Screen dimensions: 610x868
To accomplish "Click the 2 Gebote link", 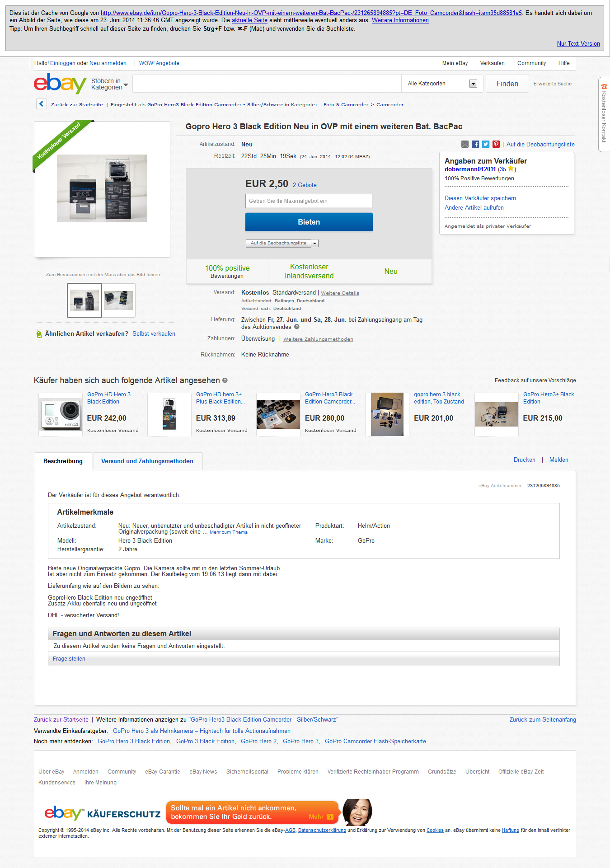I will (x=305, y=185).
